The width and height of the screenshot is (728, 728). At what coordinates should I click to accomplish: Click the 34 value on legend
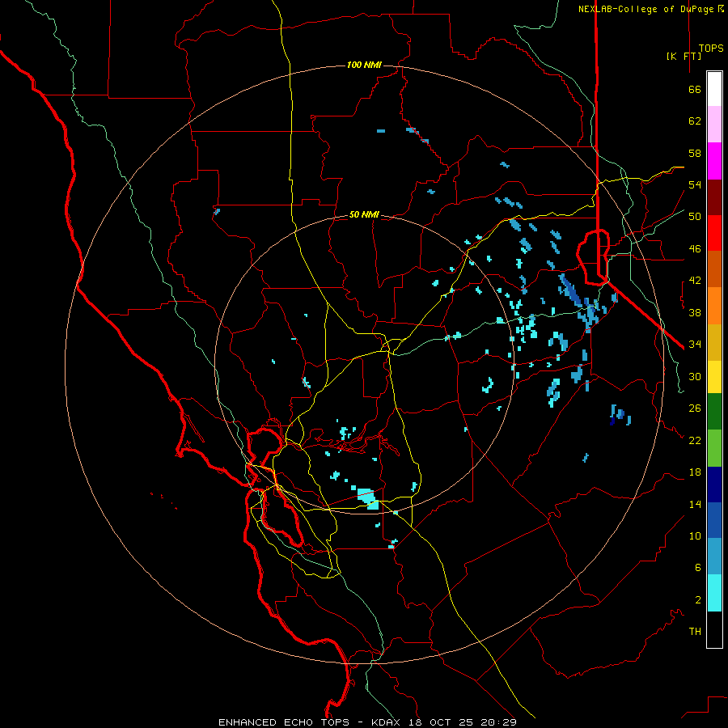(x=695, y=345)
